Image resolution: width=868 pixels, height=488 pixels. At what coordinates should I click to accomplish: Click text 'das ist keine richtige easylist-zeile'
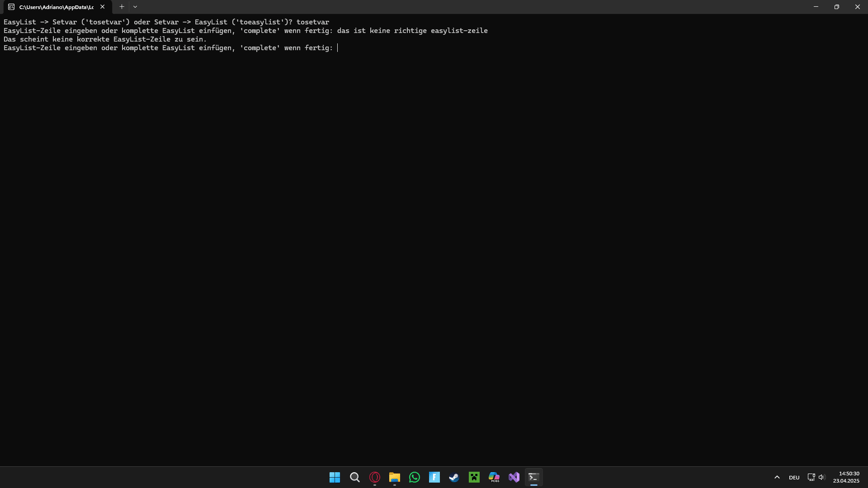412,31
